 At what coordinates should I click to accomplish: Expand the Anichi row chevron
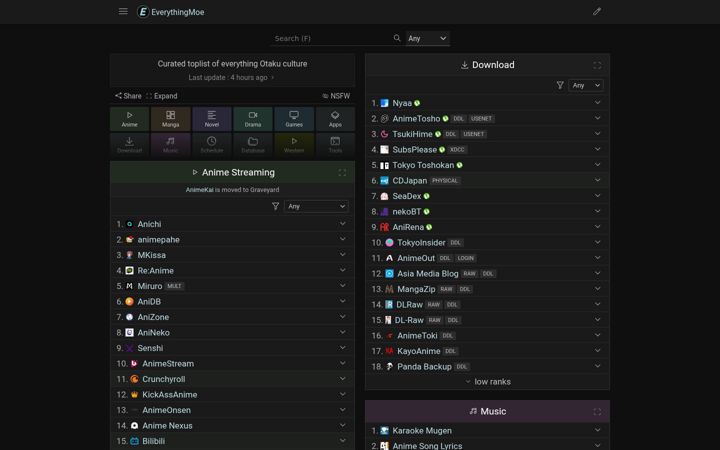(x=343, y=224)
